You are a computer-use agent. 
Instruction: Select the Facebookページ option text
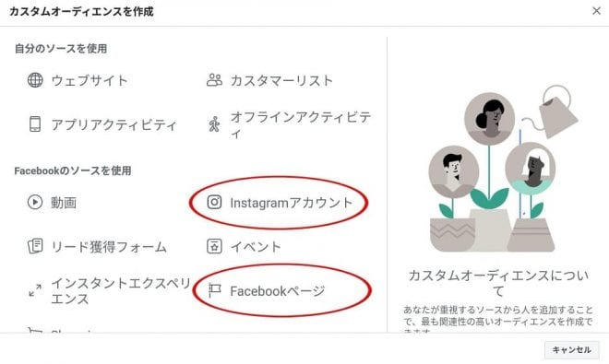click(x=278, y=291)
